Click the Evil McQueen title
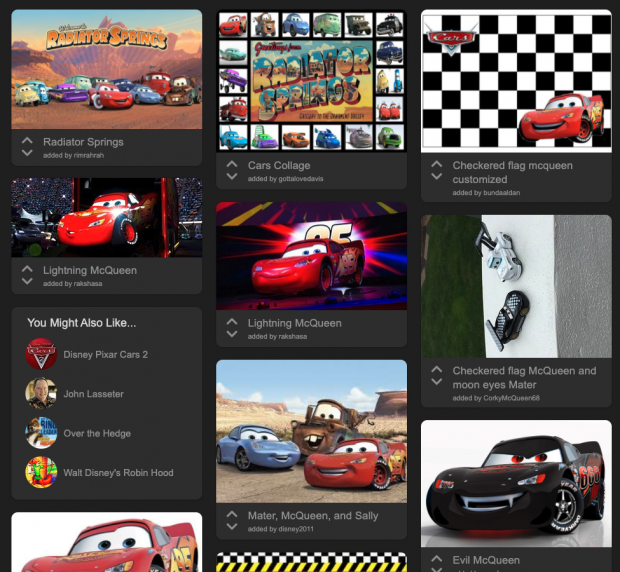 [486, 560]
